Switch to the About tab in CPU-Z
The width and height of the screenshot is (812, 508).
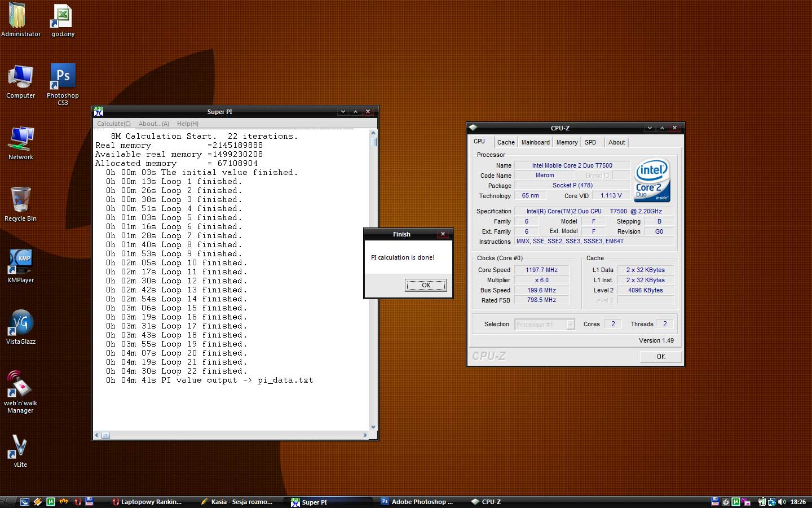(616, 142)
